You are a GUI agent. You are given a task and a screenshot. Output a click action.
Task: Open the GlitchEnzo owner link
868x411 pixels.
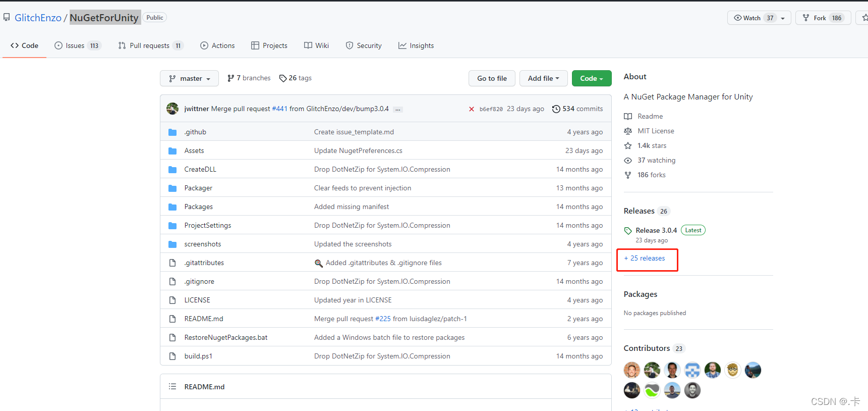pos(38,18)
